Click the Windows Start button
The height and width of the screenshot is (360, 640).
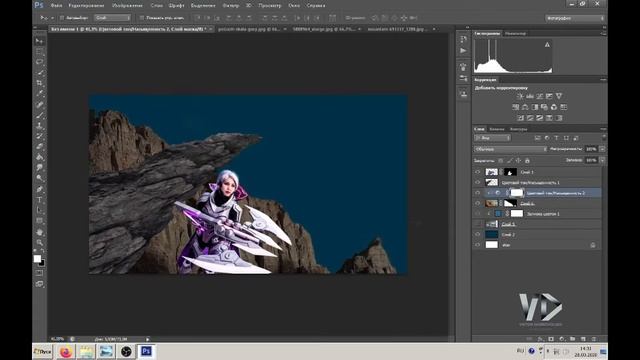[x=42, y=351]
